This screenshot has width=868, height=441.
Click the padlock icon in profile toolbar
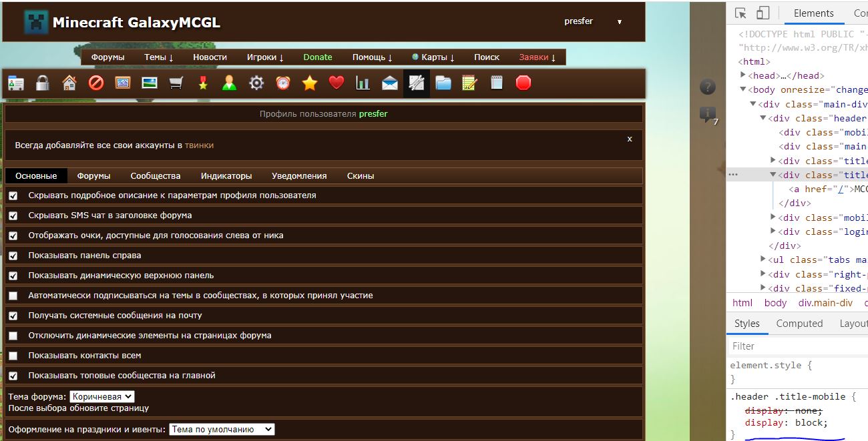coord(42,83)
